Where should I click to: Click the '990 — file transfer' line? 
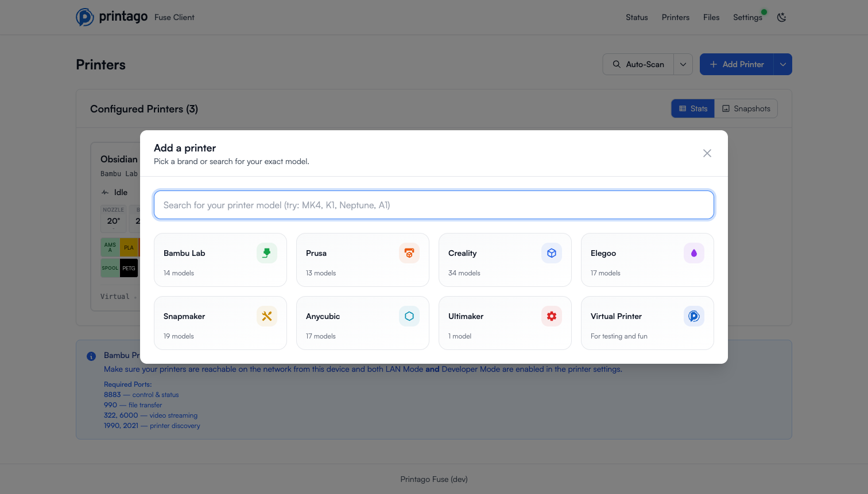pos(133,405)
